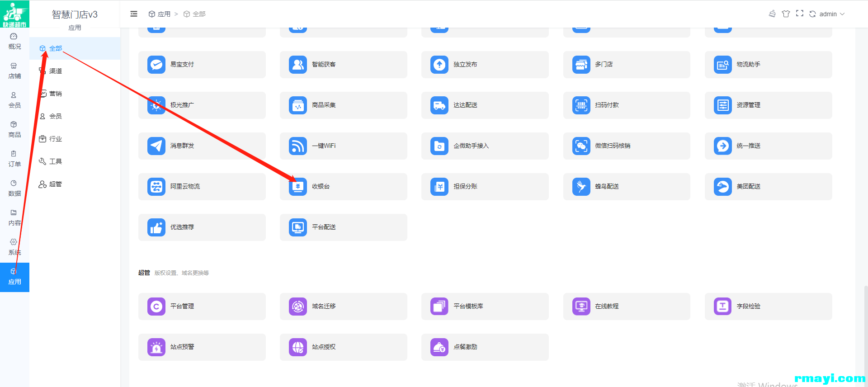This screenshot has height=387, width=868.
Task: Open the 统一推送 app icon
Action: click(723, 146)
